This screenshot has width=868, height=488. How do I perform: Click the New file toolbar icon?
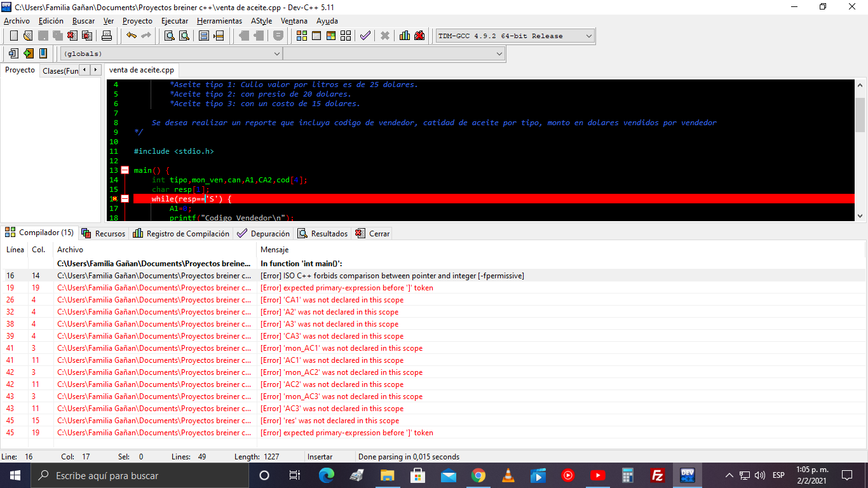(13, 36)
